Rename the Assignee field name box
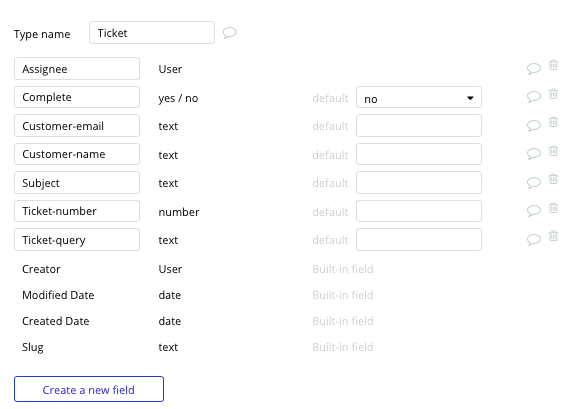This screenshot has width=581, height=409. (x=77, y=69)
